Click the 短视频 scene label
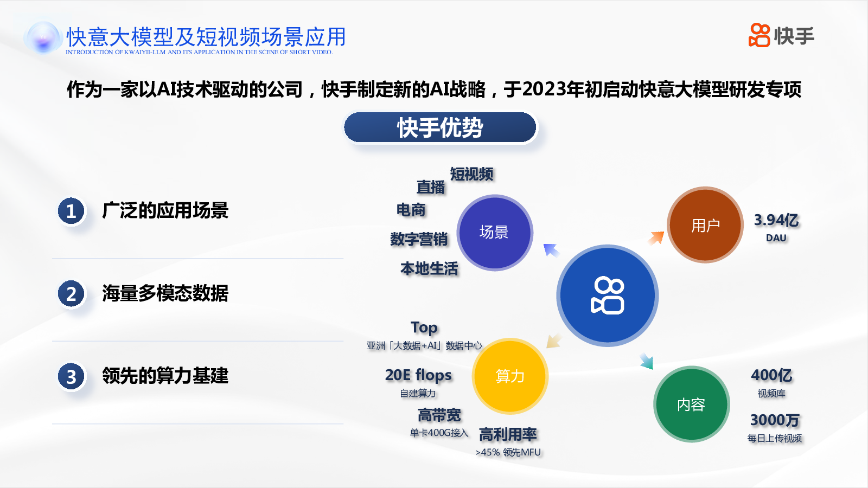This screenshot has width=868, height=488. (x=471, y=175)
